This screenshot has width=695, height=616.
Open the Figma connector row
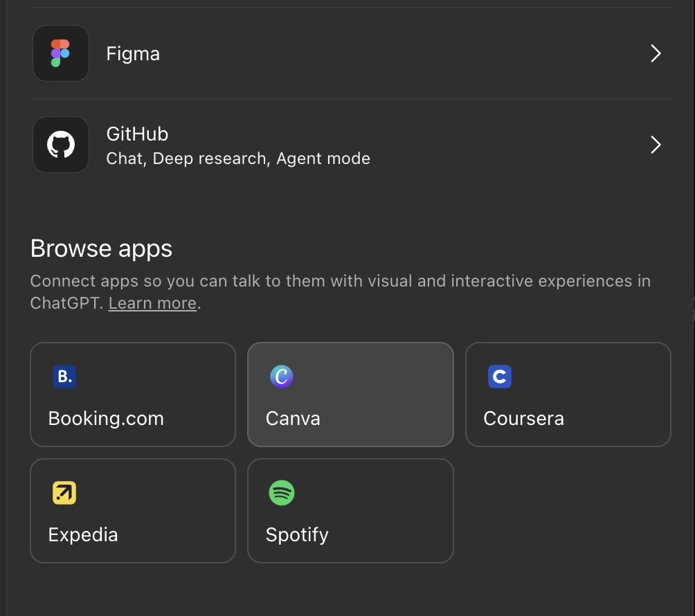tap(346, 53)
